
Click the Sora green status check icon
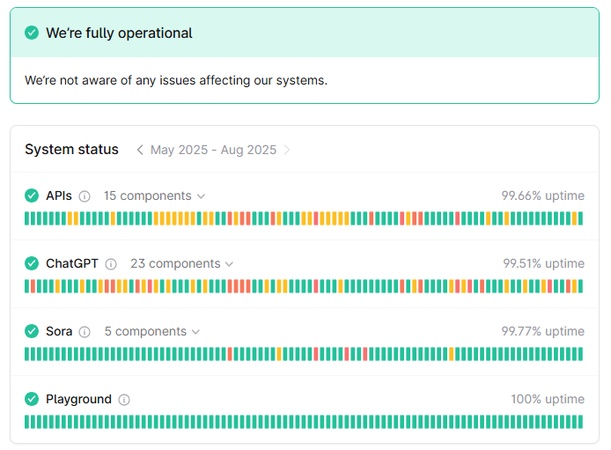(32, 332)
